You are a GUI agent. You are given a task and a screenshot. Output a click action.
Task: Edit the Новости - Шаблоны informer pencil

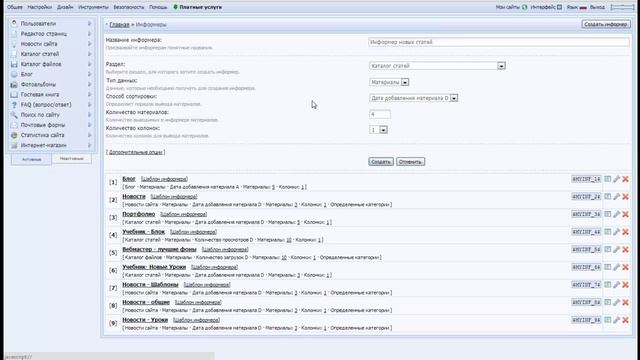[x=616, y=285]
